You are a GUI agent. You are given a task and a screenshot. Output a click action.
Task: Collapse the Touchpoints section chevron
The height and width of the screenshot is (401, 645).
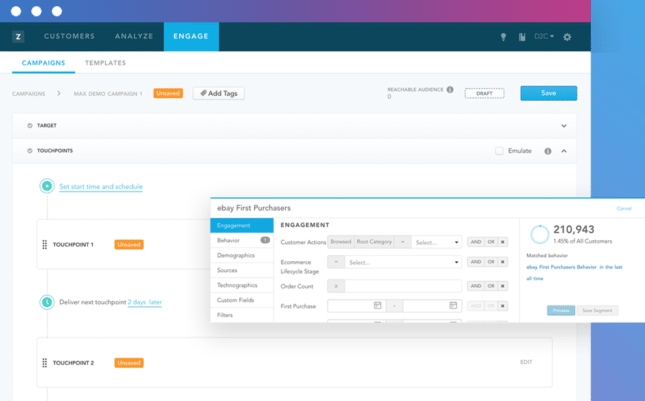coord(563,151)
